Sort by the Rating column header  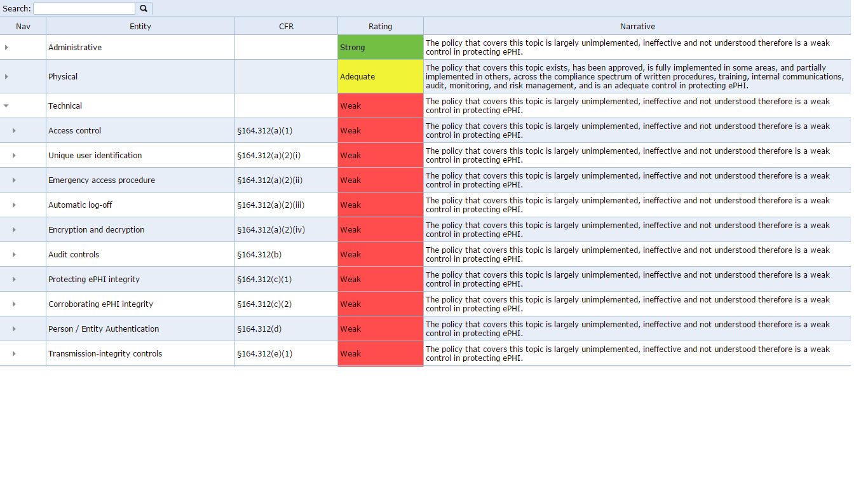pyautogui.click(x=381, y=26)
